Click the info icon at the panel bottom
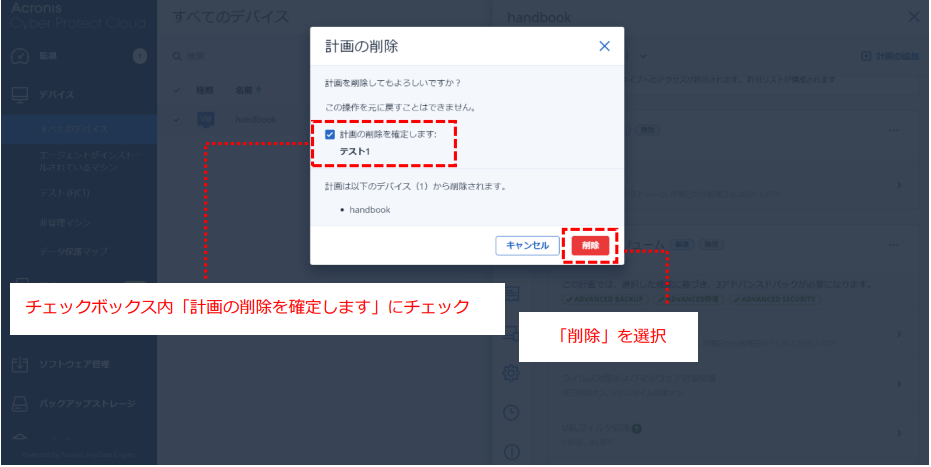 pyautogui.click(x=511, y=451)
